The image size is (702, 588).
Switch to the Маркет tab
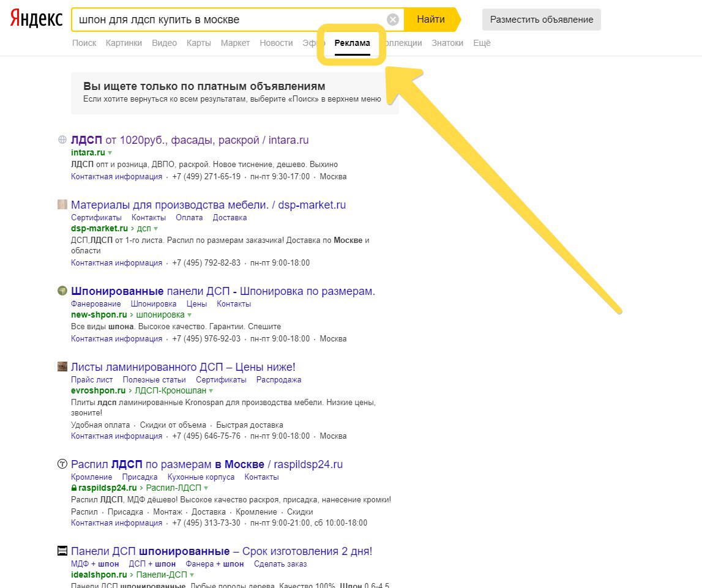pos(235,43)
